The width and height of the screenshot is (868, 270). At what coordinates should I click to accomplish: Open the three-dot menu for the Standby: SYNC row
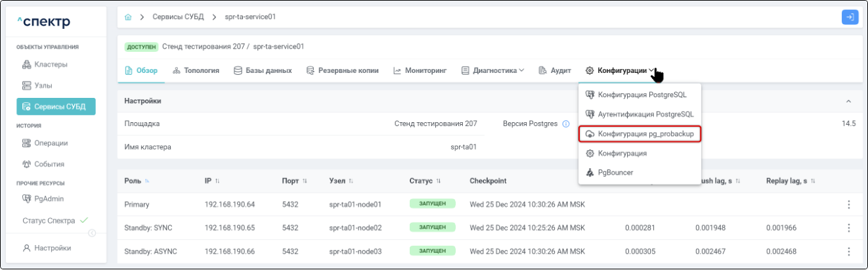[848, 228]
